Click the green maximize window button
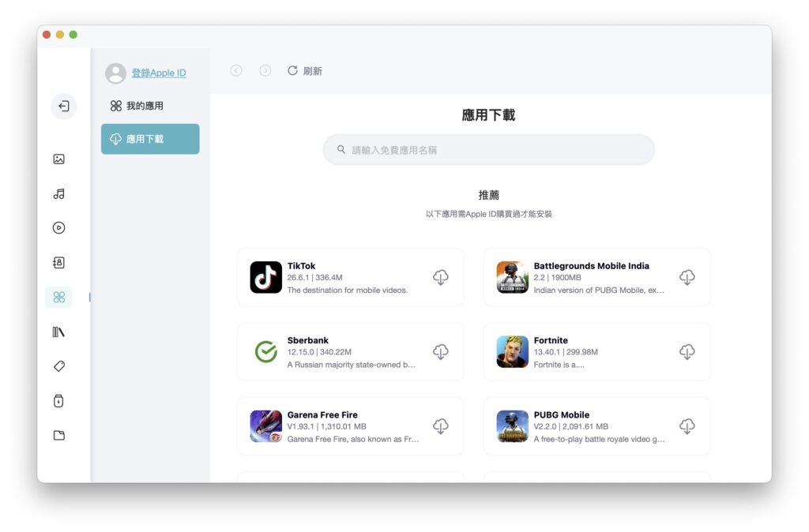Image resolution: width=809 pixels, height=532 pixels. click(73, 35)
